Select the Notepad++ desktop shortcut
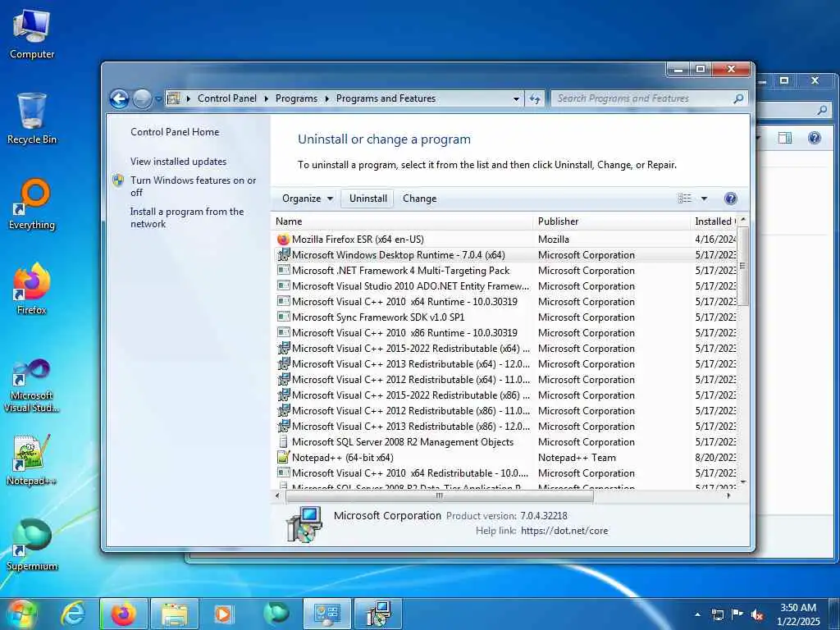The width and height of the screenshot is (840, 630). [32, 459]
